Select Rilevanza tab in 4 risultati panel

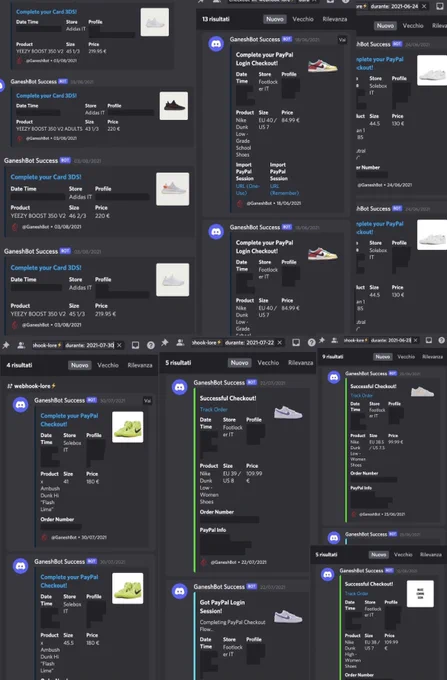pyautogui.click(x=140, y=365)
